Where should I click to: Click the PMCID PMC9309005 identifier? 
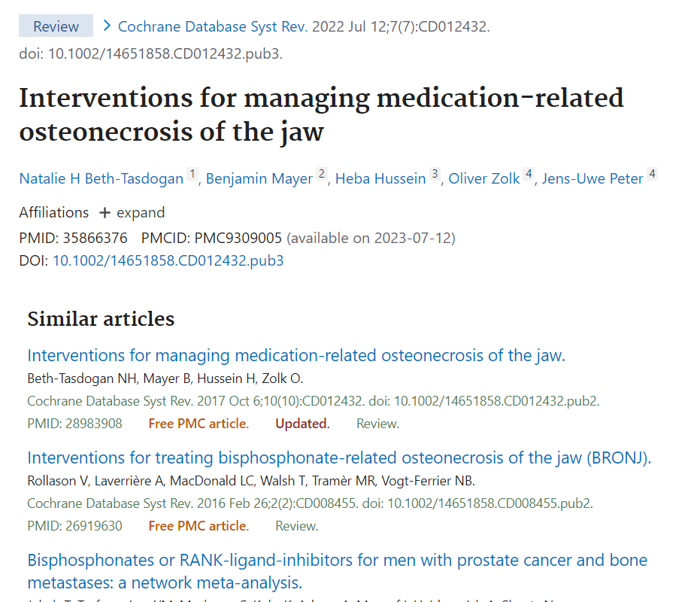coord(238,239)
